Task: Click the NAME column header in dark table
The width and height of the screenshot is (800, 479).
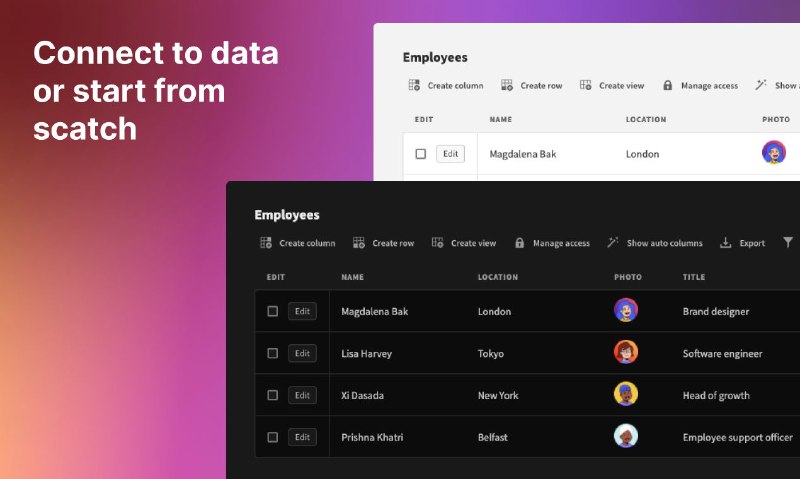Action: click(x=353, y=277)
